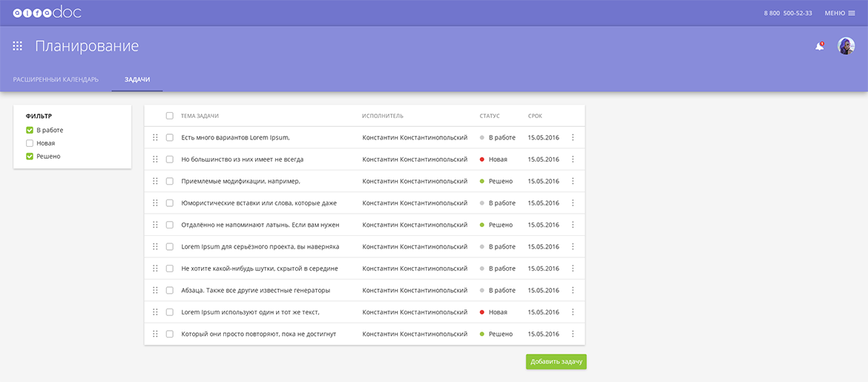Uncheck the 'Решено' filter

(30, 157)
